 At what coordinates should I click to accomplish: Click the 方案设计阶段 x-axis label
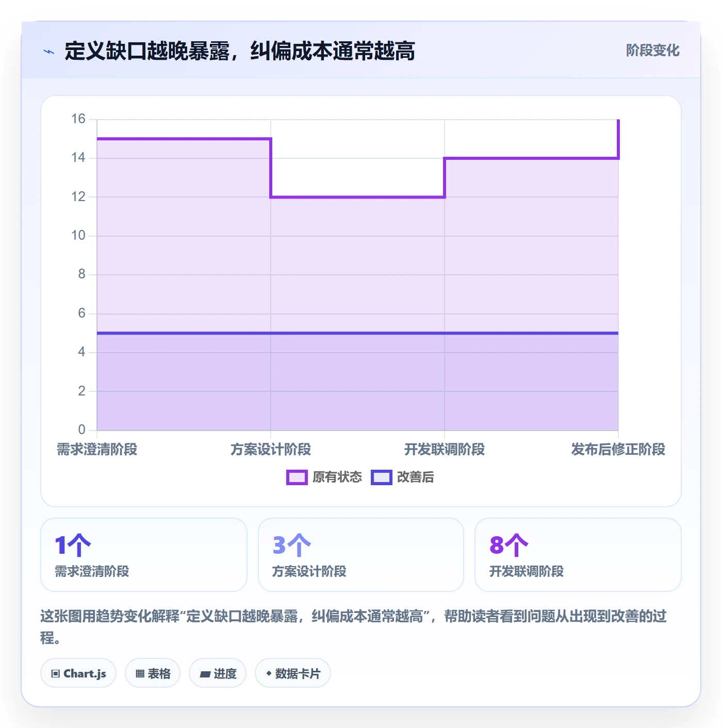point(271,450)
